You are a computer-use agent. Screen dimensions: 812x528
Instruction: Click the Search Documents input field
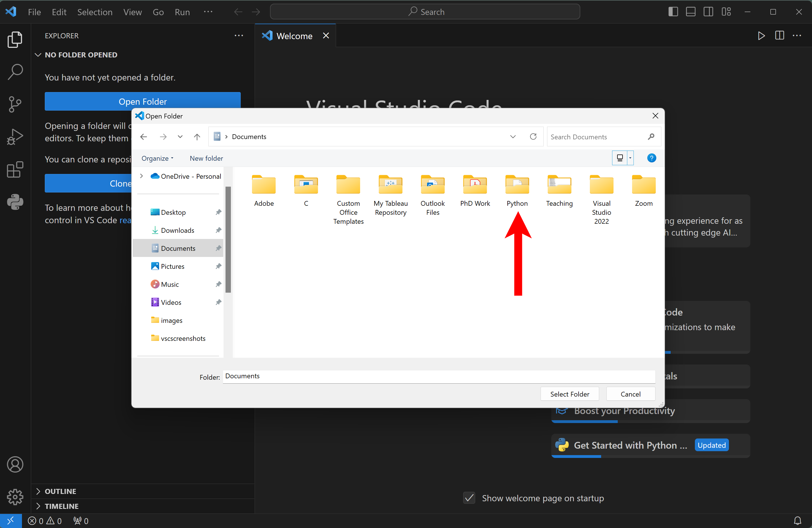pos(604,137)
